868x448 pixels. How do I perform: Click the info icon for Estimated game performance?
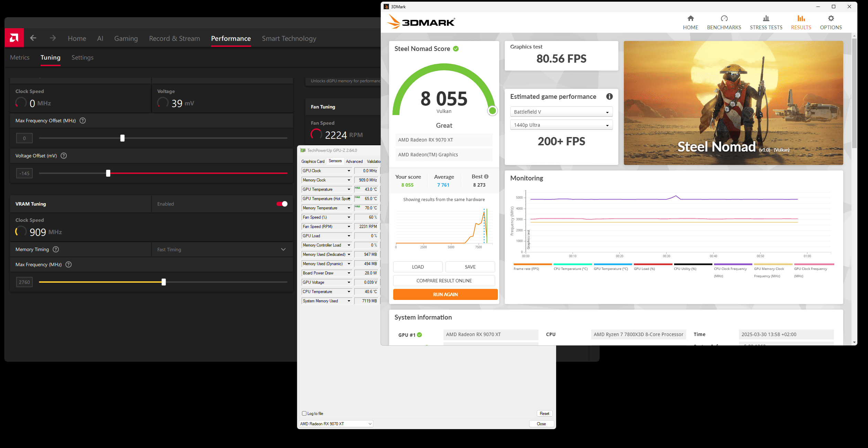609,96
